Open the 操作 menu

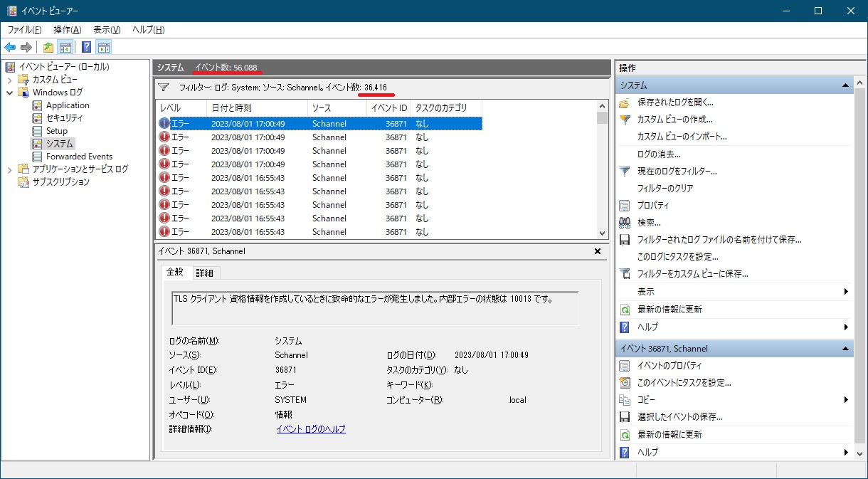(66, 30)
